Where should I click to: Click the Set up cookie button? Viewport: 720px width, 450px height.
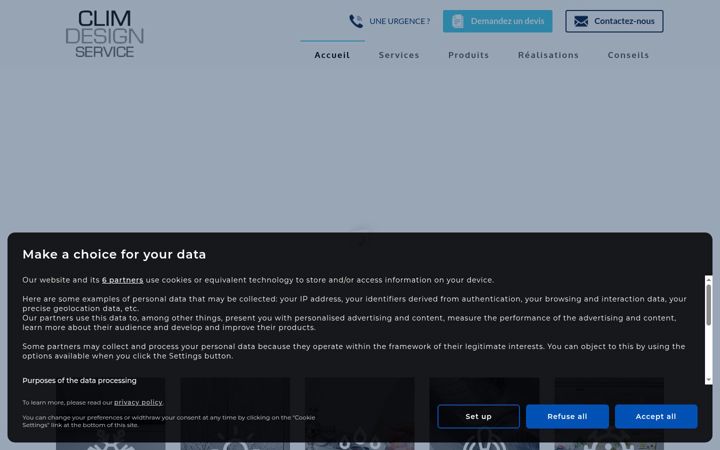(478, 416)
